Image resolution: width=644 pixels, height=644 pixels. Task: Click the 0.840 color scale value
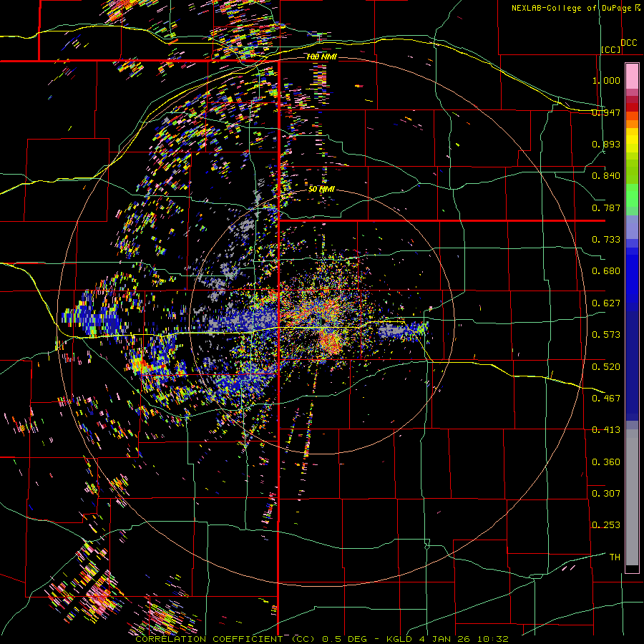pyautogui.click(x=606, y=176)
